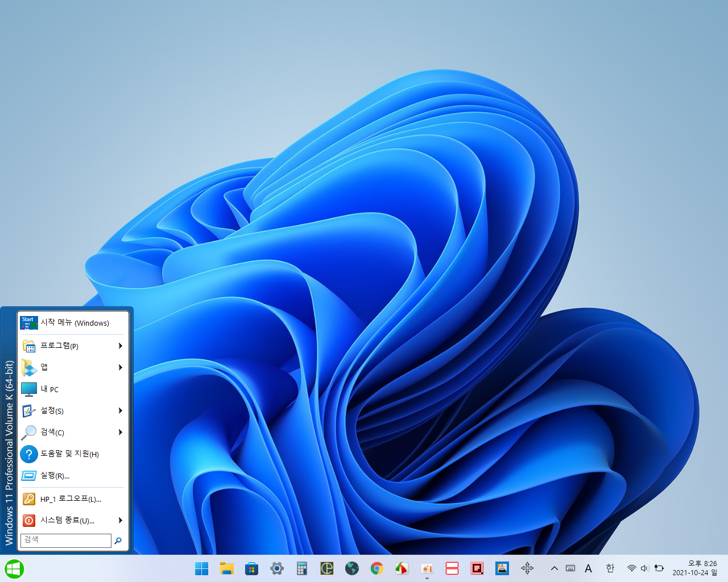Viewport: 728px width, 582px height.
Task: Launch the 실행(R)... dialog
Action: coord(73,475)
